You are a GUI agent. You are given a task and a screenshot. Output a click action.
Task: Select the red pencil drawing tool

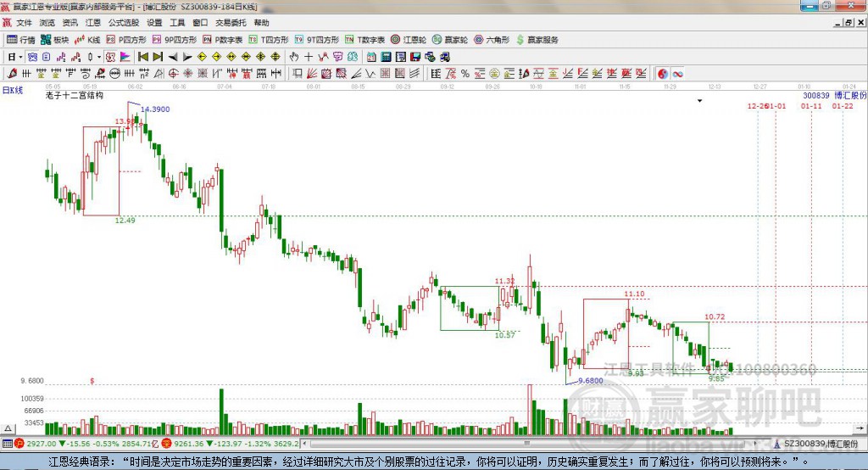(12, 73)
